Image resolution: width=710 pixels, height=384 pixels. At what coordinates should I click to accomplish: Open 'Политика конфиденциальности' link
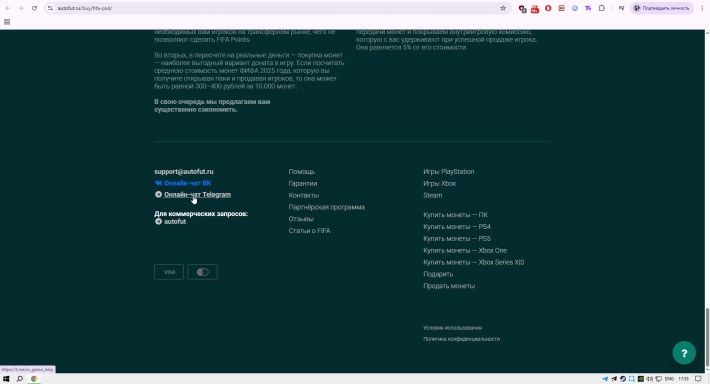coord(461,339)
